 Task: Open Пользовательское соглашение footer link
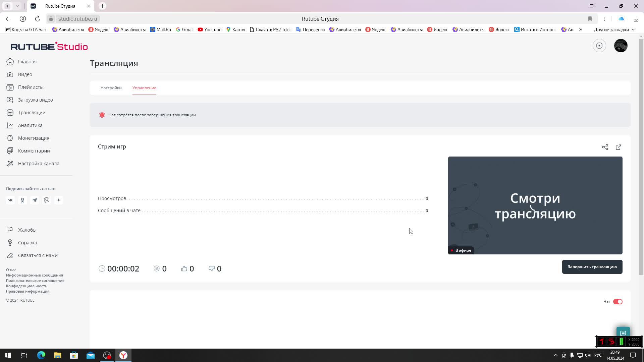click(x=35, y=281)
